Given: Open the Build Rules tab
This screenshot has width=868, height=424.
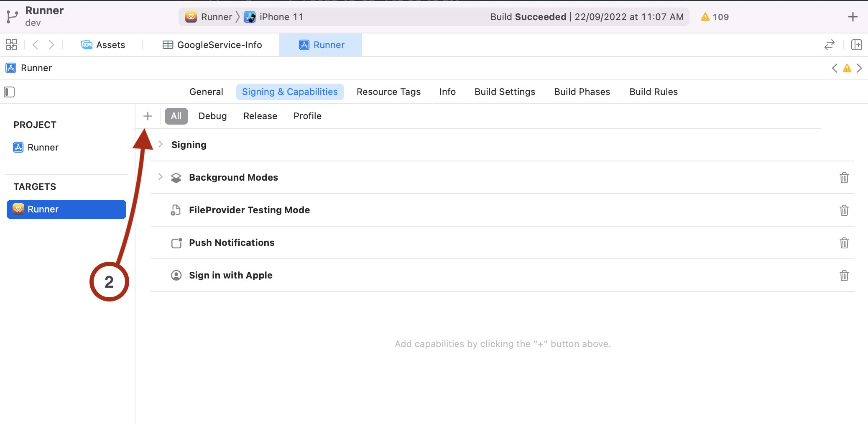Looking at the screenshot, I should pyautogui.click(x=654, y=92).
